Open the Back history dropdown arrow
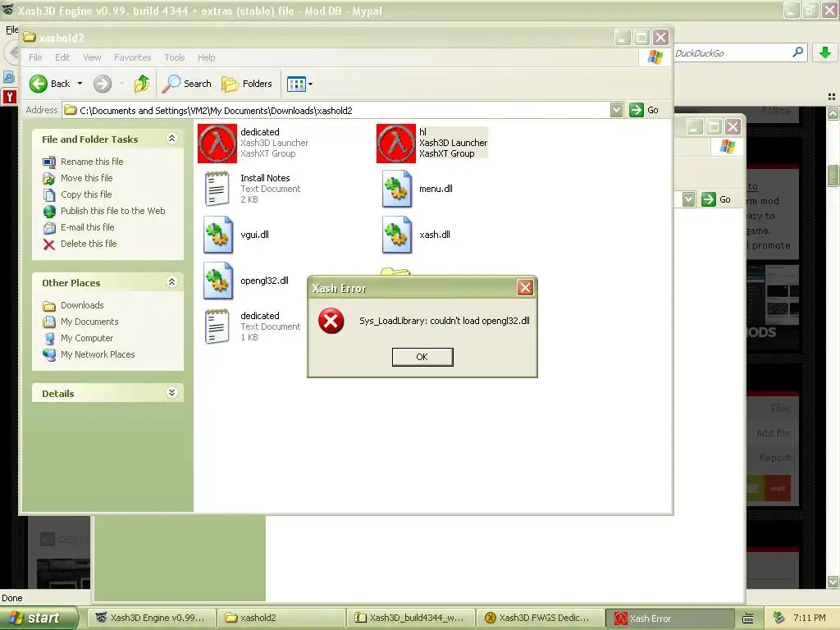Image resolution: width=840 pixels, height=630 pixels. click(x=80, y=84)
